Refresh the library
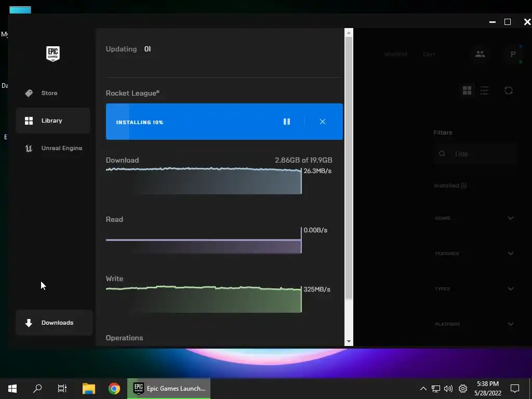Viewport: 532px width, 399px height. 508,90
